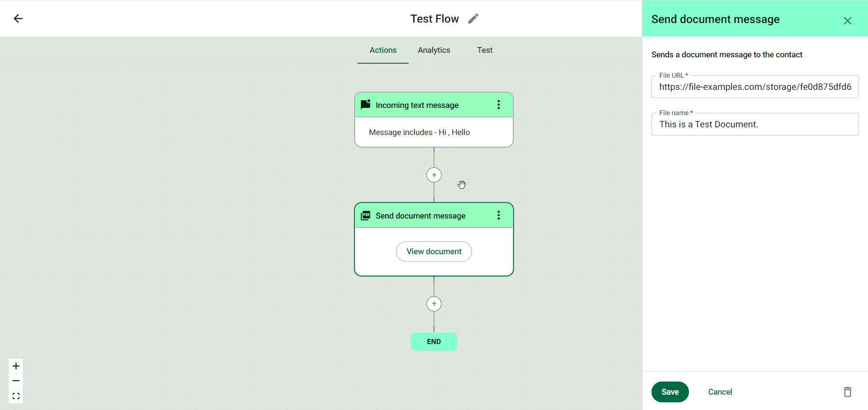Cancel the document message edits

pyautogui.click(x=720, y=392)
